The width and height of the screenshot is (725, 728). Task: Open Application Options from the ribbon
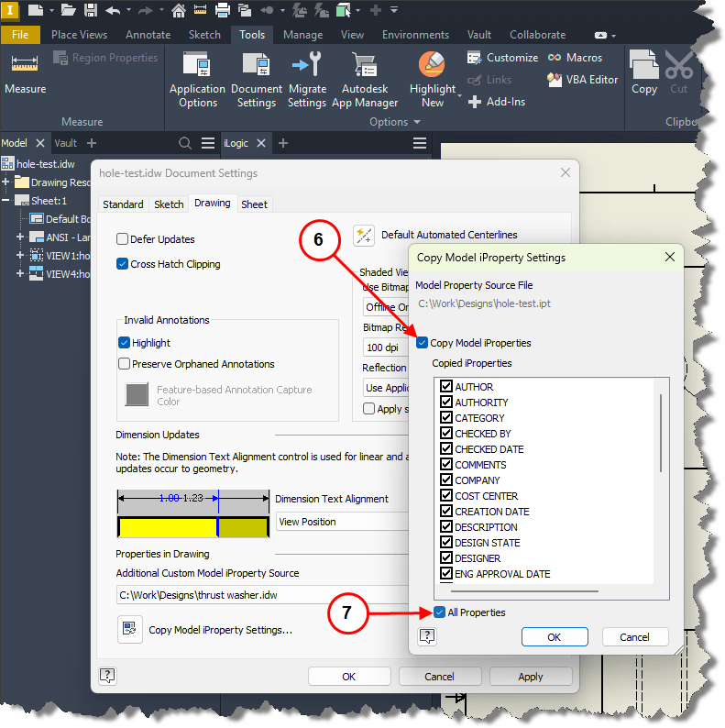tap(197, 80)
